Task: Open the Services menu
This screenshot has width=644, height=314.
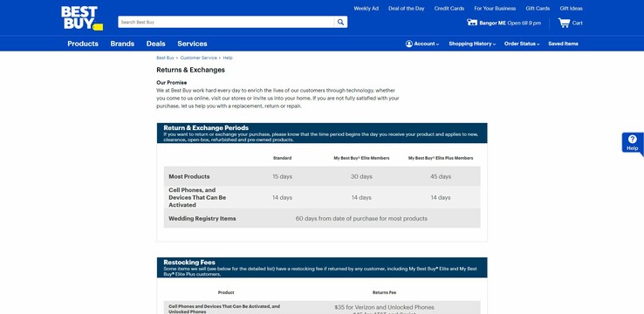Action: click(x=192, y=44)
